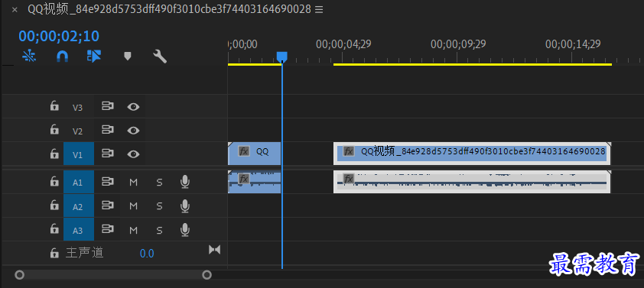Toggle sync lock on A2 track
This screenshot has width=644, height=288.
(x=108, y=206)
